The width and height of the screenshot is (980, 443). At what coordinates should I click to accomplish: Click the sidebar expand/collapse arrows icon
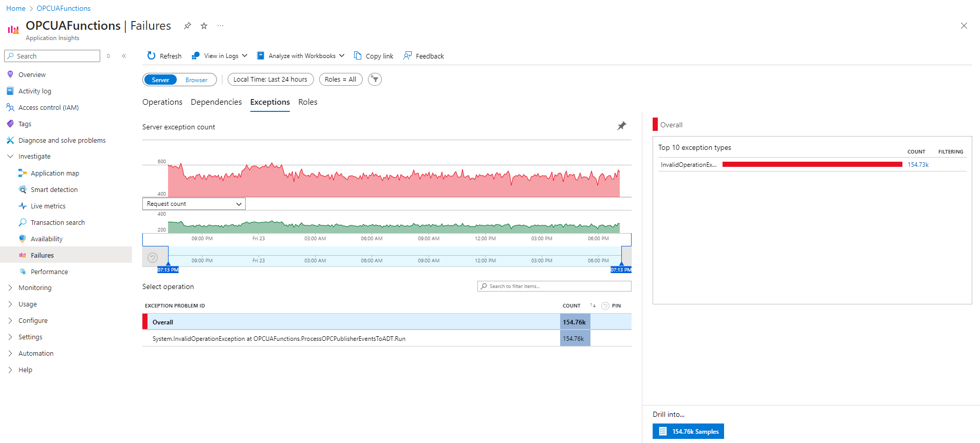pos(108,56)
